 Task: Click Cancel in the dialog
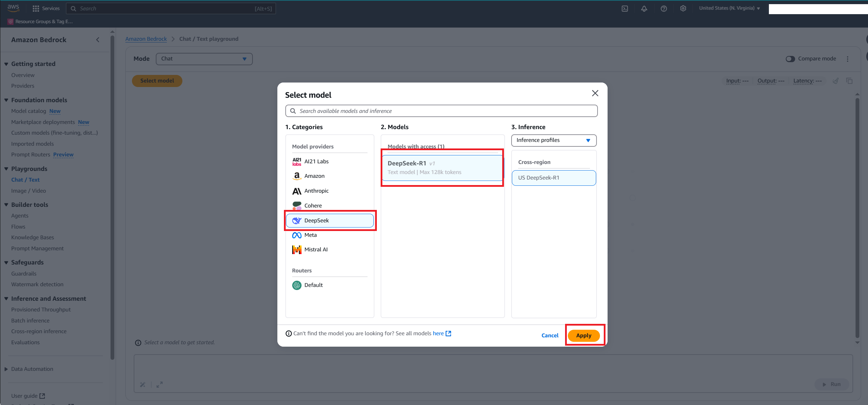[550, 336]
